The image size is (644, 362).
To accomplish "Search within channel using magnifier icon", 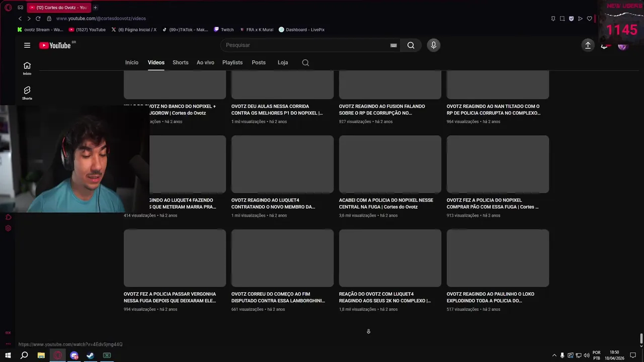I will (305, 63).
